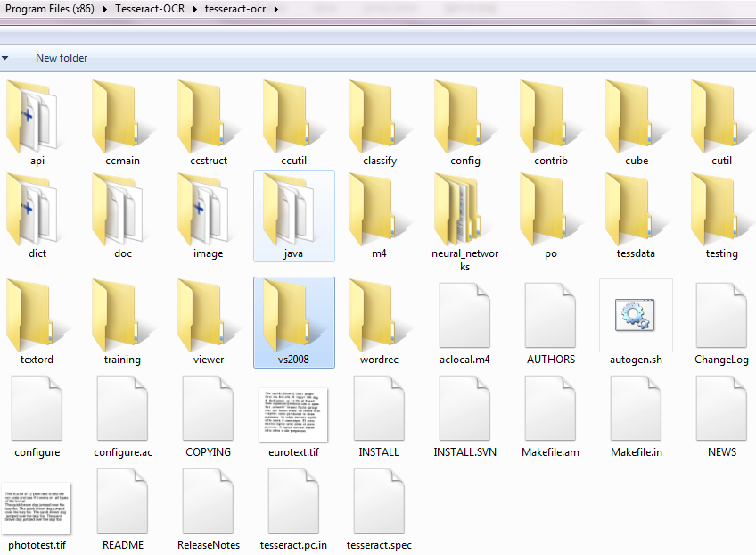Select the Makefile.am file

pos(550,409)
